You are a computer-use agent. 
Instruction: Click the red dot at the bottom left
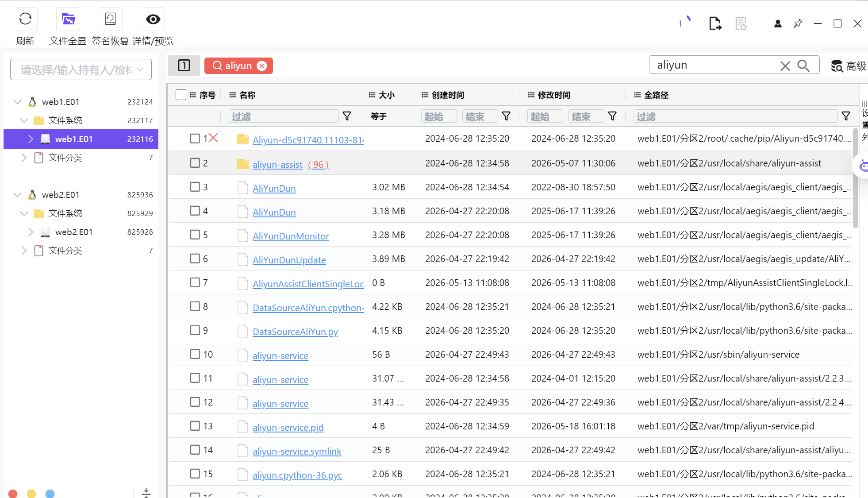coord(13,494)
